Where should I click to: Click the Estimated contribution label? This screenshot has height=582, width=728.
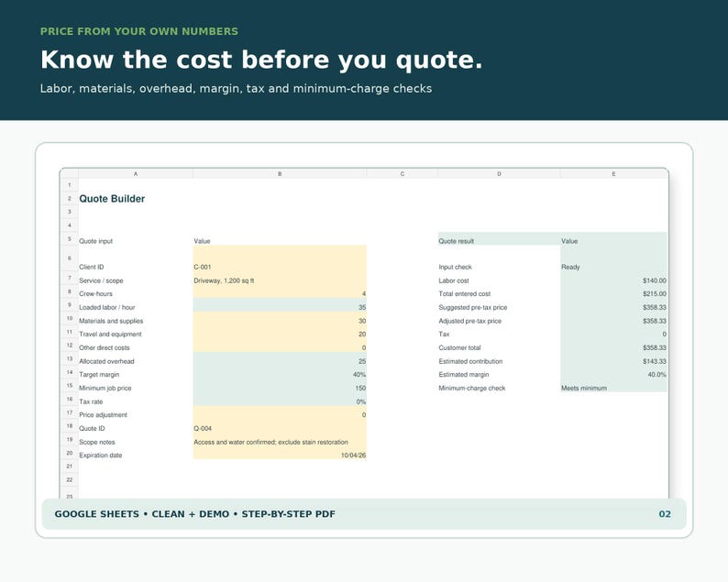tap(470, 361)
